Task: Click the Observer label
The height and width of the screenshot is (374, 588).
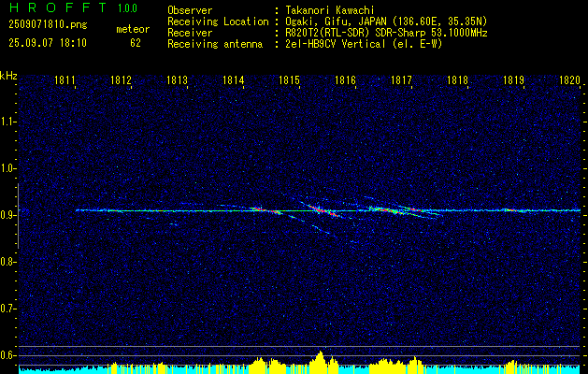Action: (190, 10)
